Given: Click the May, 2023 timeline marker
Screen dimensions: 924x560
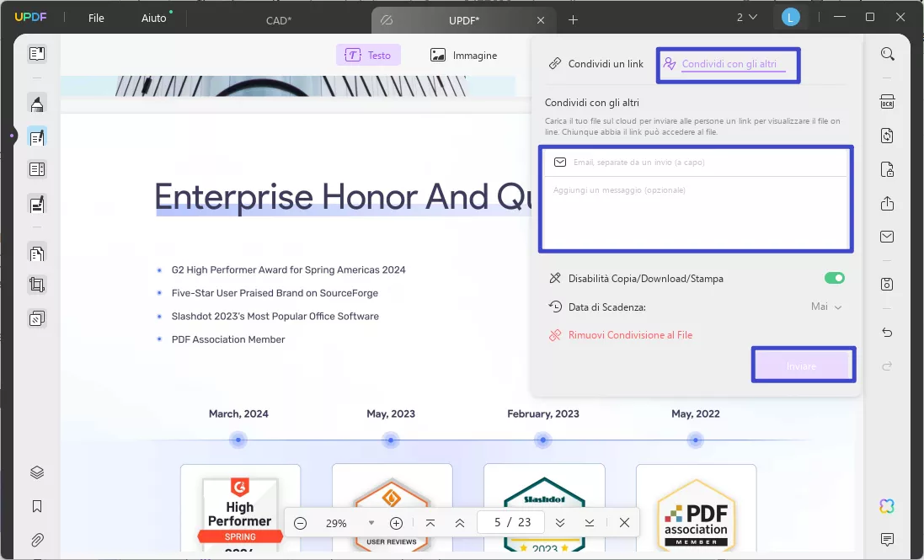Looking at the screenshot, I should tap(391, 440).
